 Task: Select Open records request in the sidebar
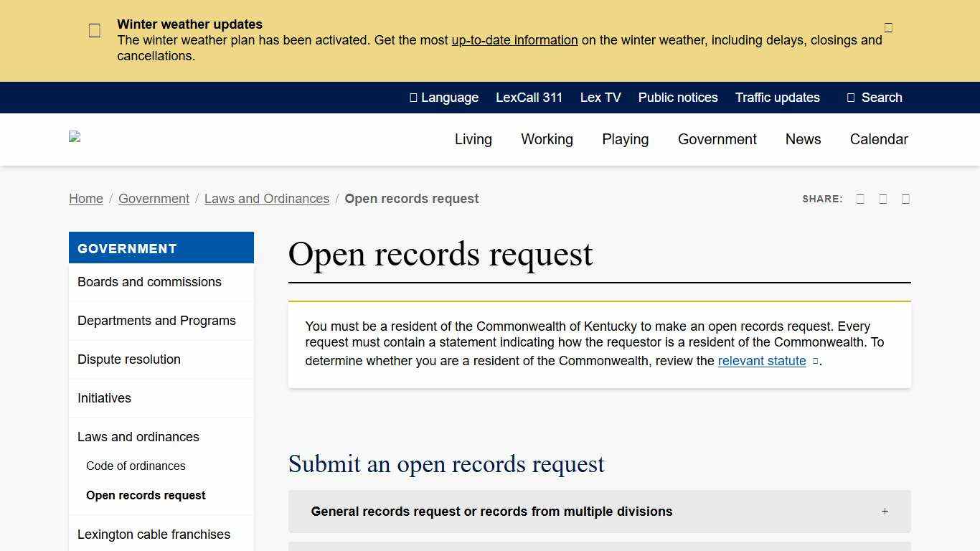(x=146, y=495)
